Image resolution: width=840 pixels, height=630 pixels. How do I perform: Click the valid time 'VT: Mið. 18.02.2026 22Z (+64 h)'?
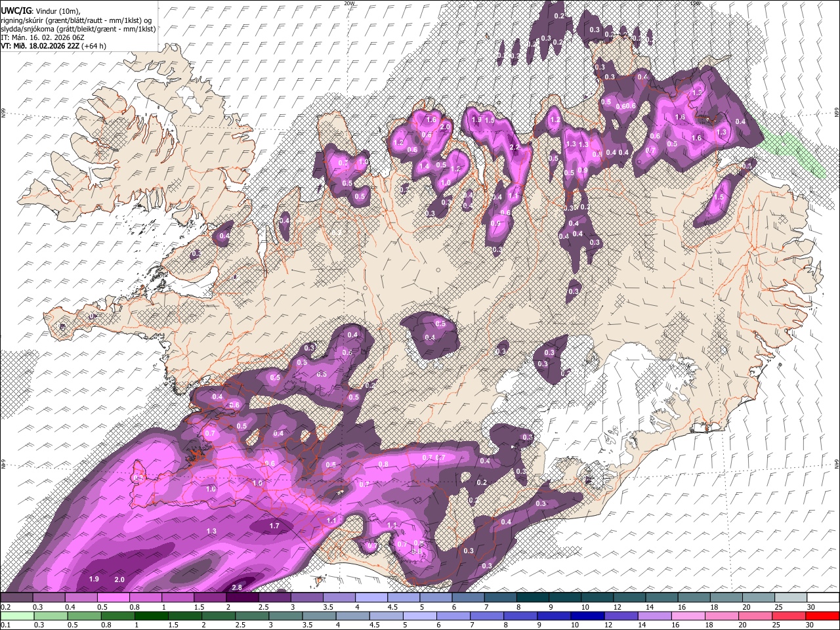(53, 46)
